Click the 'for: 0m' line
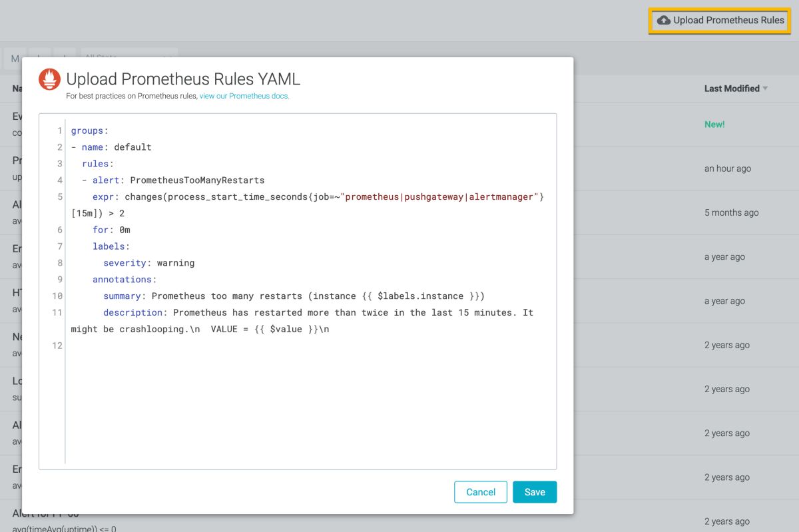 (111, 230)
